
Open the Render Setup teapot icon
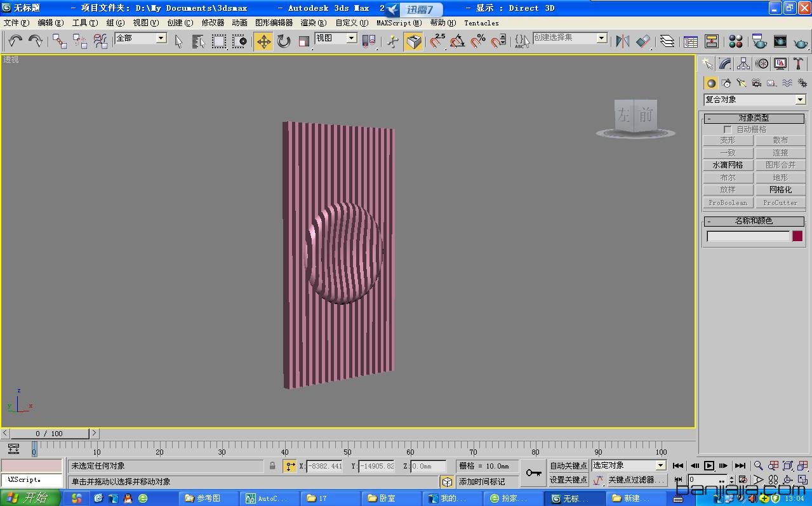pyautogui.click(x=759, y=41)
